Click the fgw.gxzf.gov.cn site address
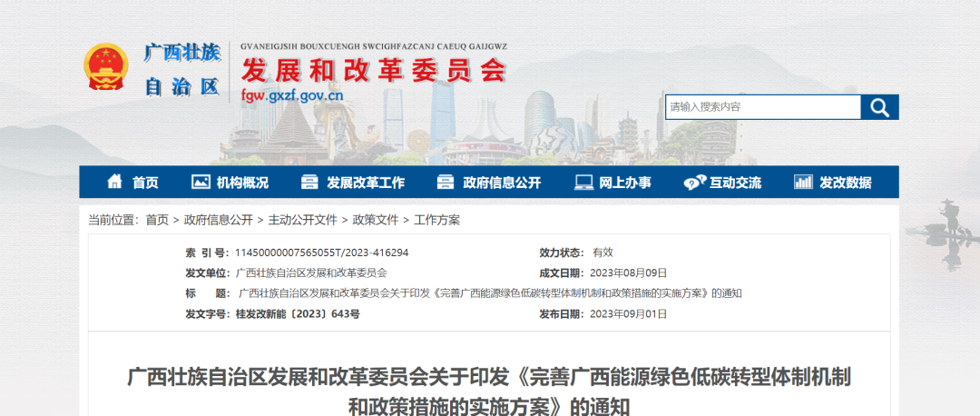 292,95
